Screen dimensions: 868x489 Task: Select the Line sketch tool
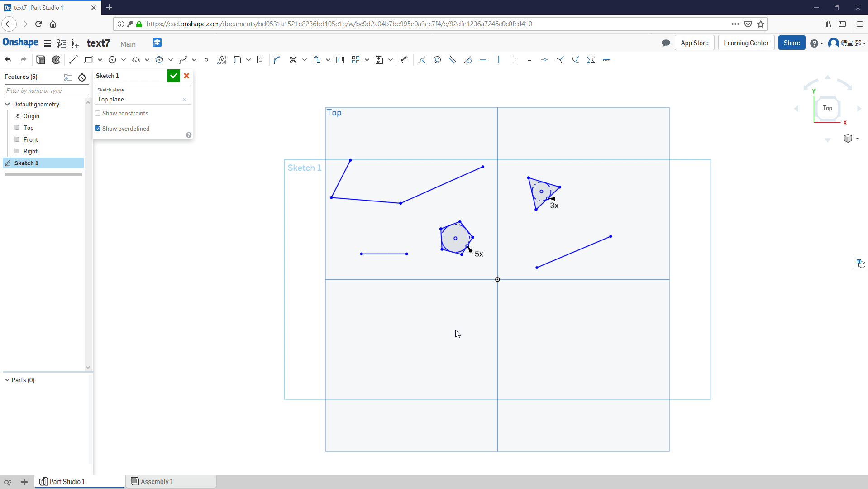[x=73, y=60]
